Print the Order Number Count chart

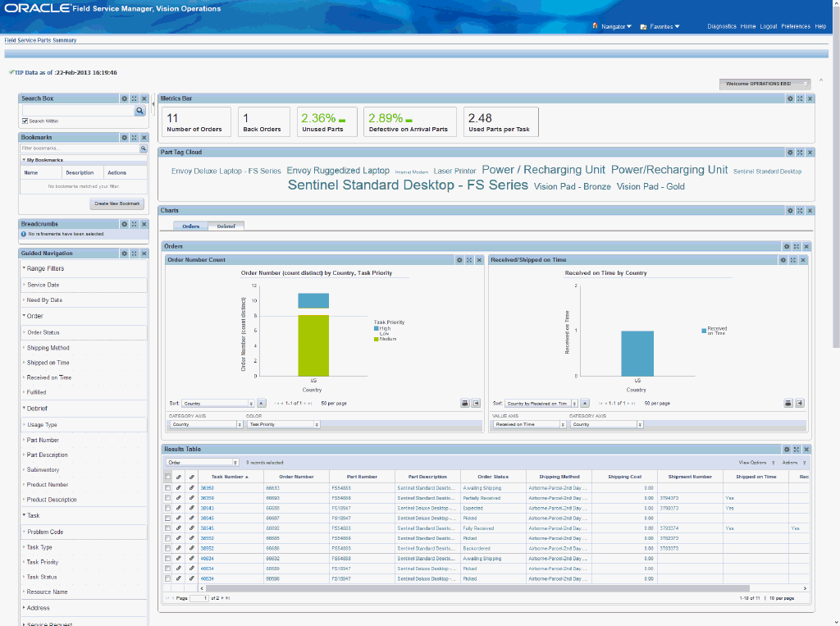click(x=465, y=403)
